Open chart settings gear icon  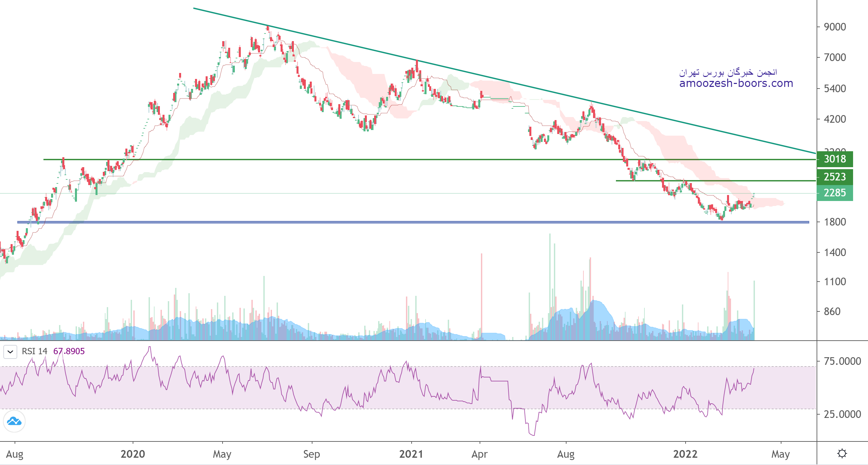842,453
